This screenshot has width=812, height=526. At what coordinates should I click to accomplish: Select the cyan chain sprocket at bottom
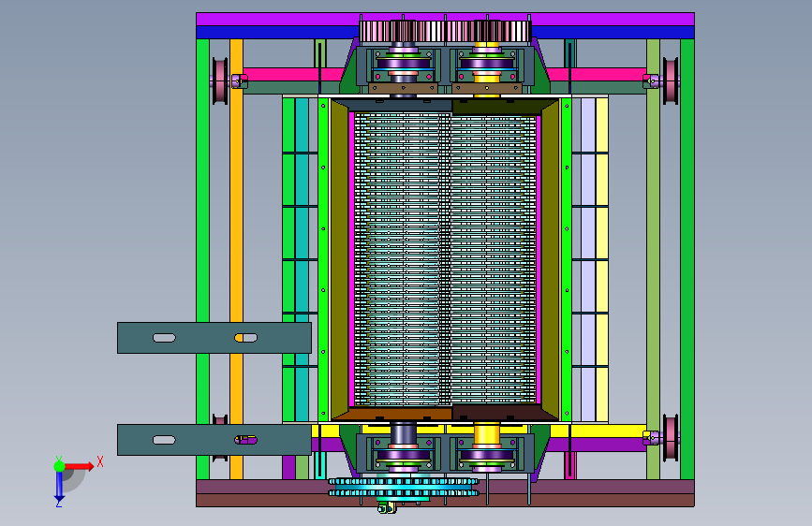coord(404,488)
